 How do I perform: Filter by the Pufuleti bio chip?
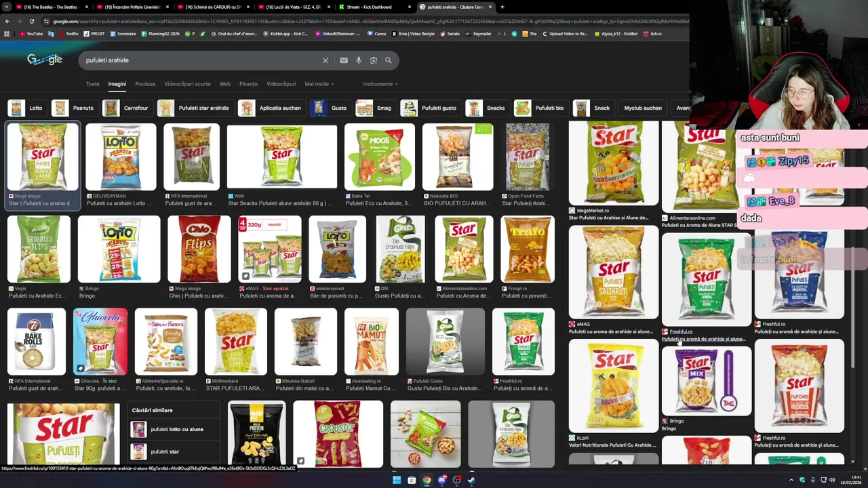tap(540, 108)
